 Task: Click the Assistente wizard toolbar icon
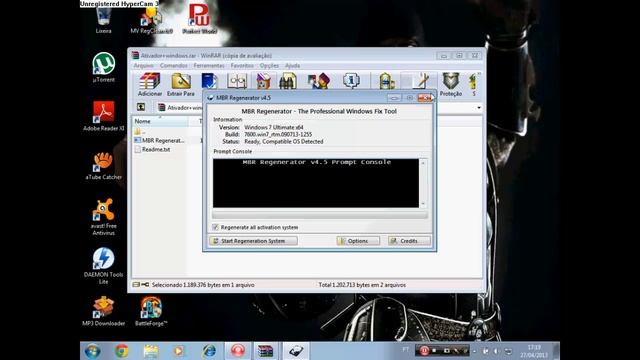point(319,81)
